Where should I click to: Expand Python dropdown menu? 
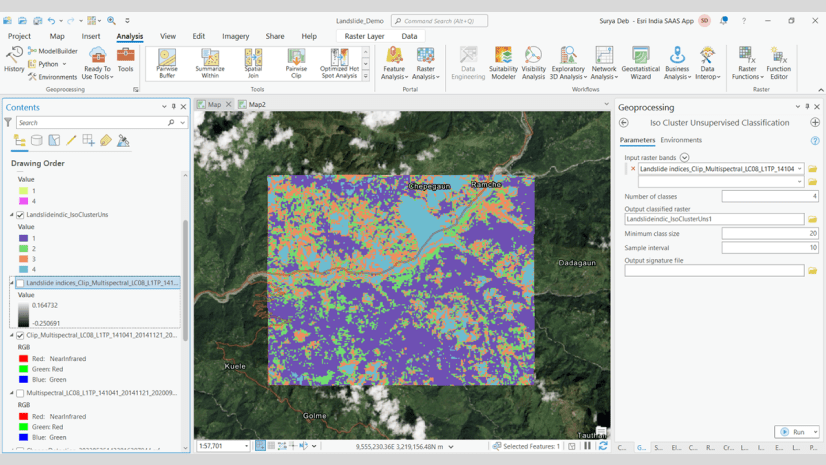(x=64, y=64)
